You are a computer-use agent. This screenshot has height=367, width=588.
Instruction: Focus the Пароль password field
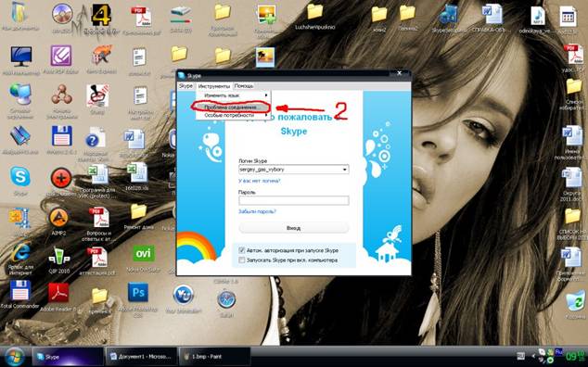click(294, 200)
